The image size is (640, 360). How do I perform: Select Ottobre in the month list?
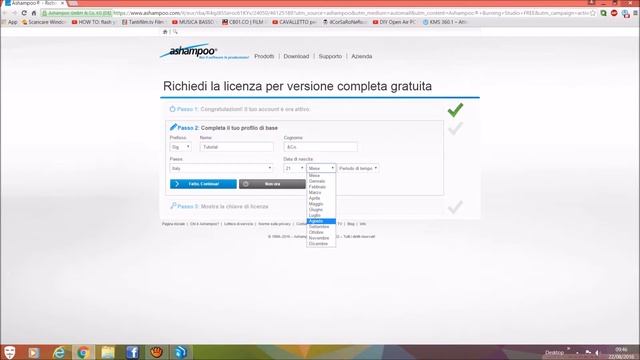click(321, 233)
